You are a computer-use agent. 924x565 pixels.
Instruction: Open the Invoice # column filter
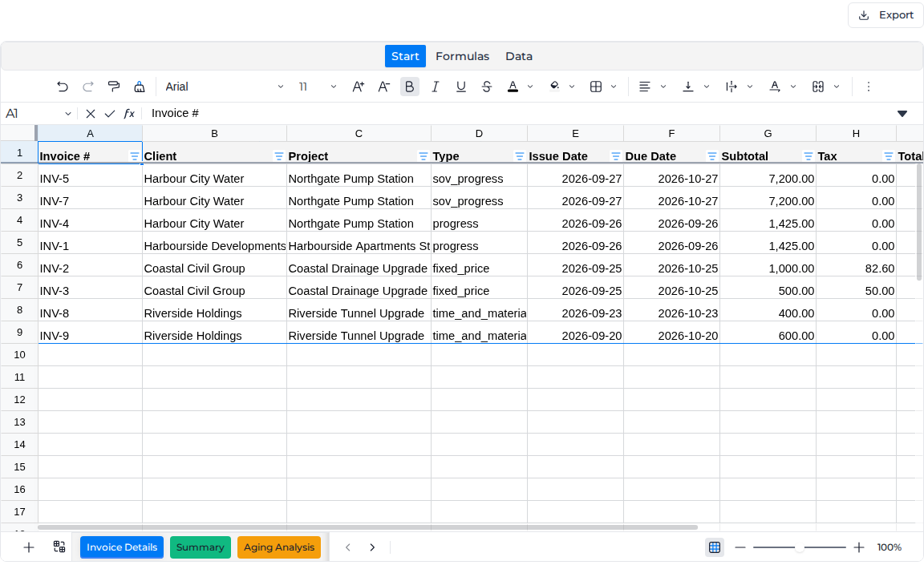pyautogui.click(x=135, y=156)
